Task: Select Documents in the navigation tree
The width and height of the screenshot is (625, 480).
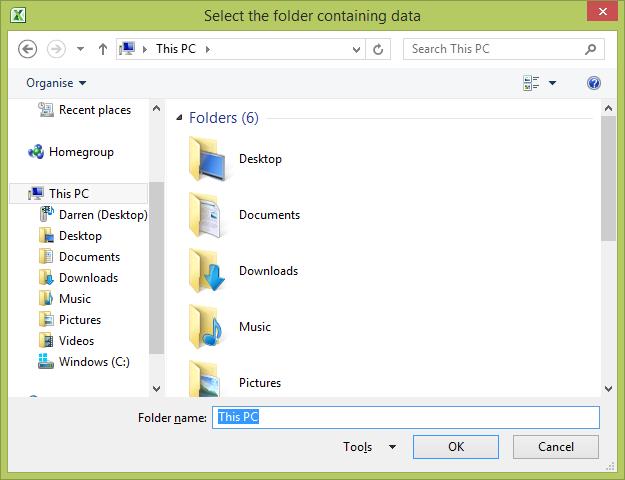Action: tap(79, 257)
